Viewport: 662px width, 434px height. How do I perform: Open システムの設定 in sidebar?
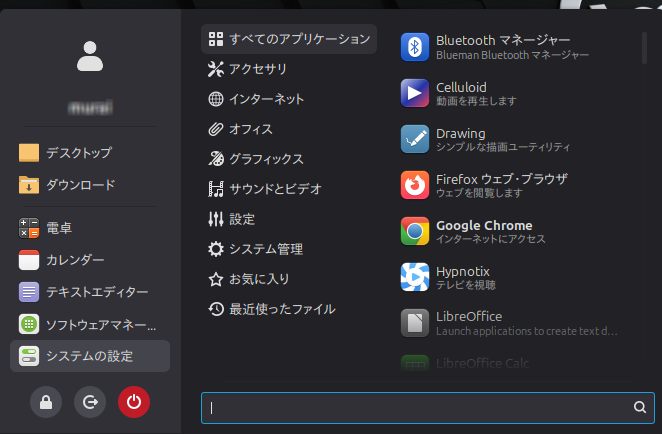(89, 356)
